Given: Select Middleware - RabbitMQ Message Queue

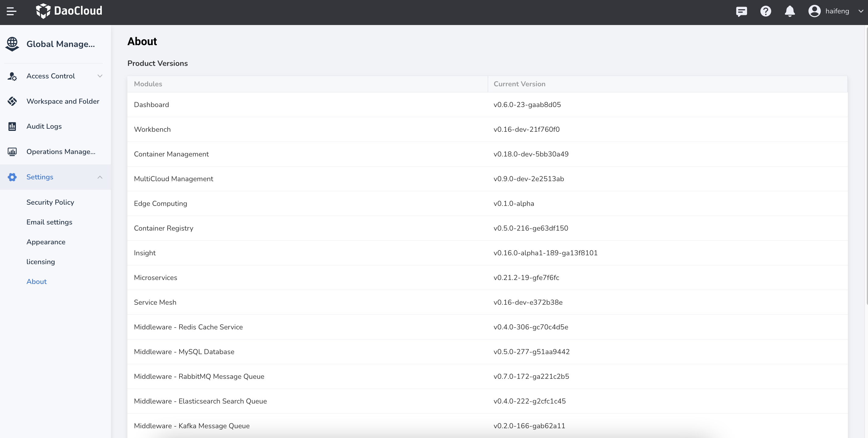Looking at the screenshot, I should (199, 377).
